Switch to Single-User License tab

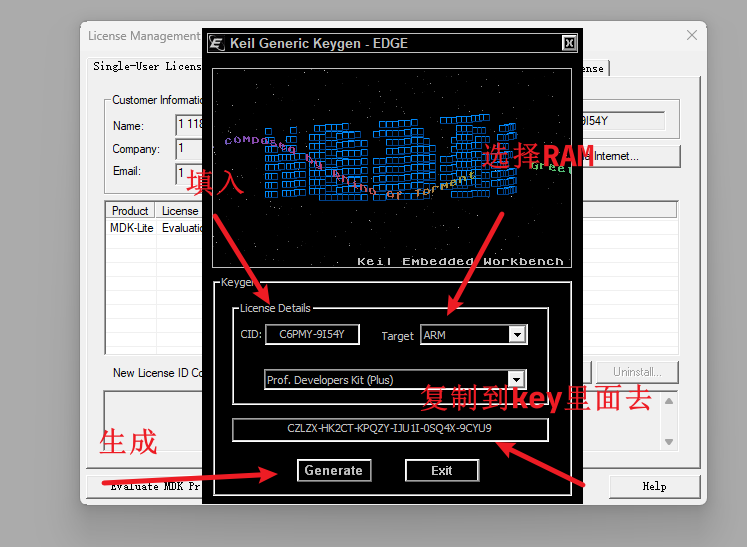pos(147,67)
